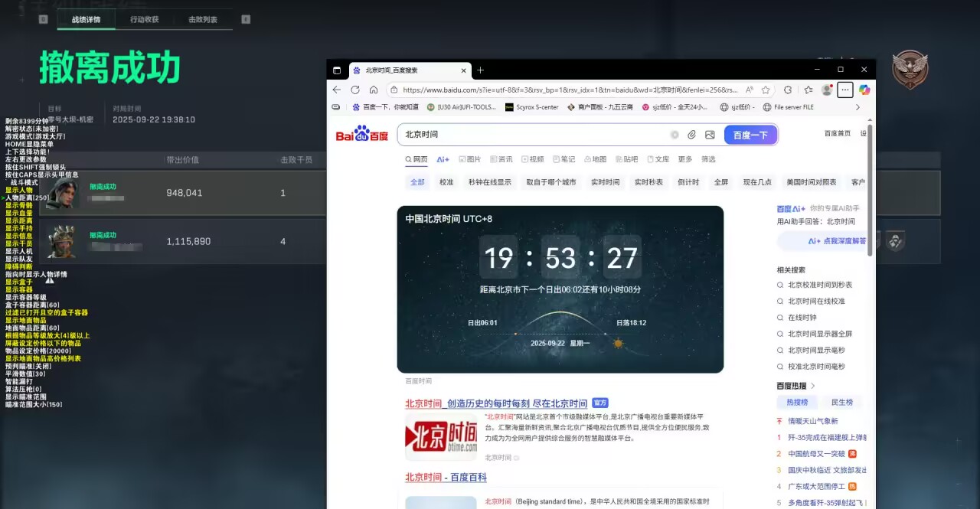
Task: Open Baidu AI+ assistant icon
Action: [x=443, y=159]
